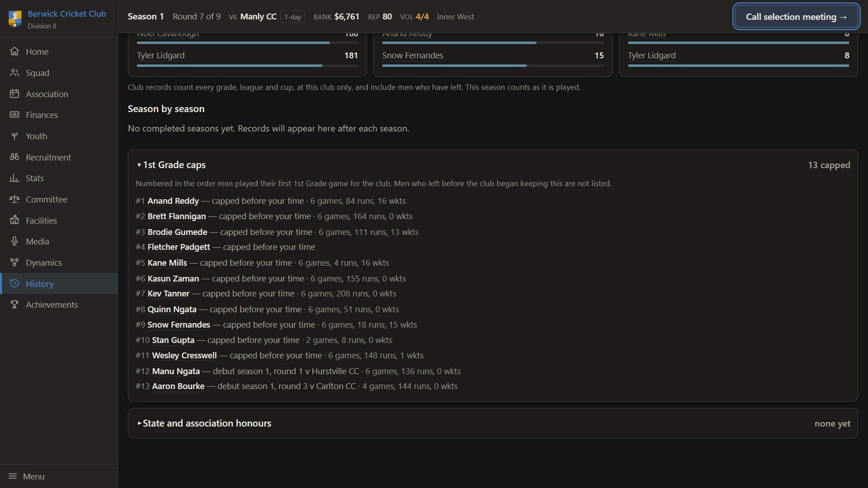Click the bank balance '$6,761'
This screenshot has width=868, height=488.
click(347, 17)
